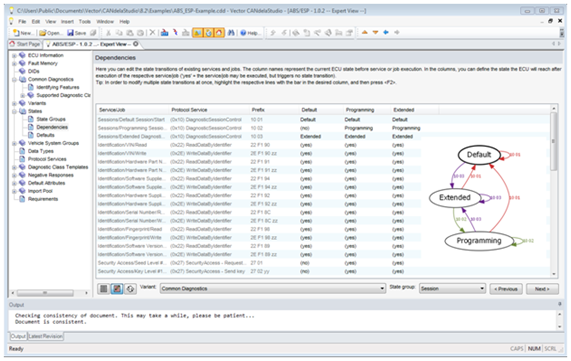Open the Edit menu
This screenshot has height=361, width=571.
pyautogui.click(x=36, y=21)
